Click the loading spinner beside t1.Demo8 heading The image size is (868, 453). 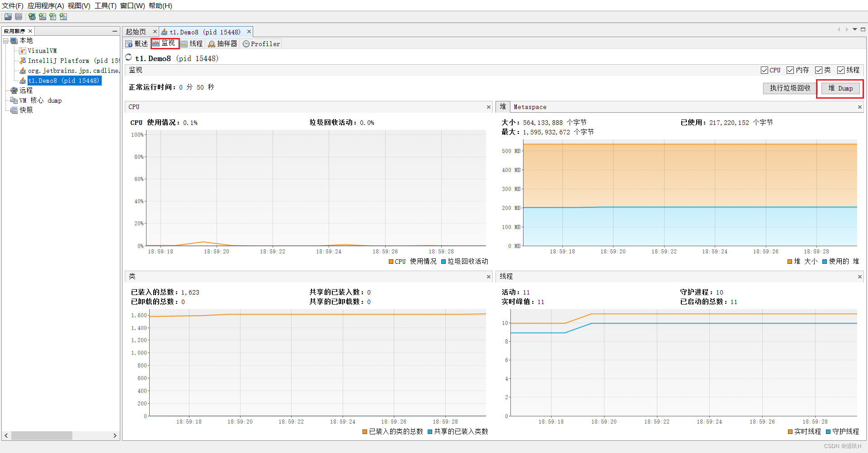pyautogui.click(x=129, y=57)
